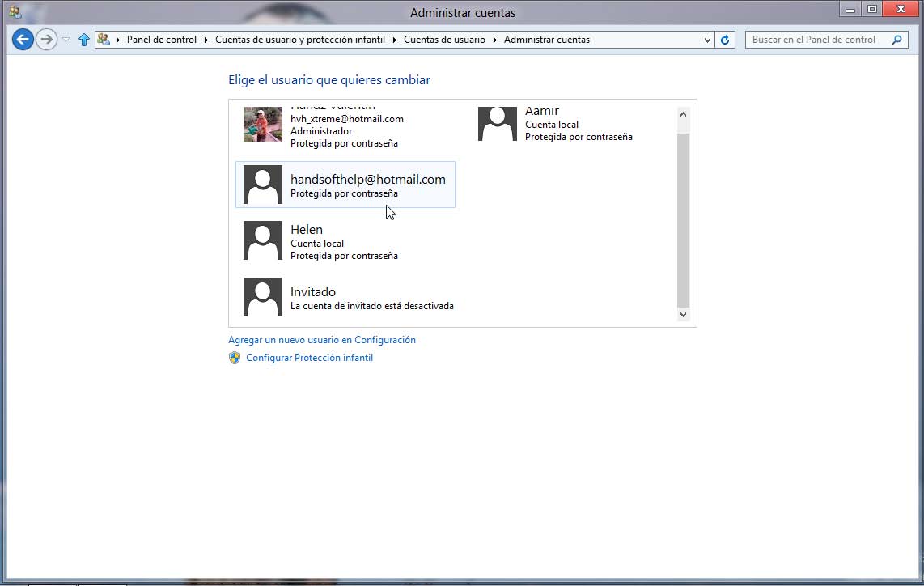Click the refresh button in address bar
Screen dimensions: 924x586
pos(725,40)
